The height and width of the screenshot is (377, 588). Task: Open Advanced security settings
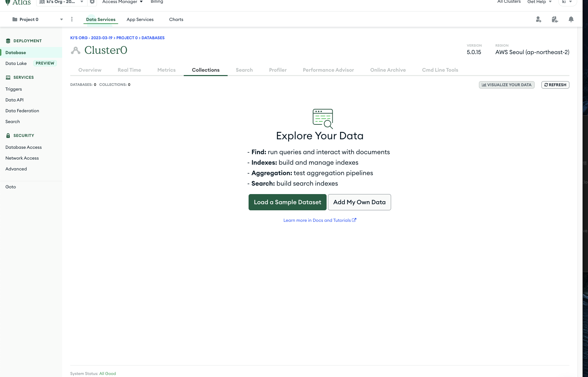pos(16,169)
